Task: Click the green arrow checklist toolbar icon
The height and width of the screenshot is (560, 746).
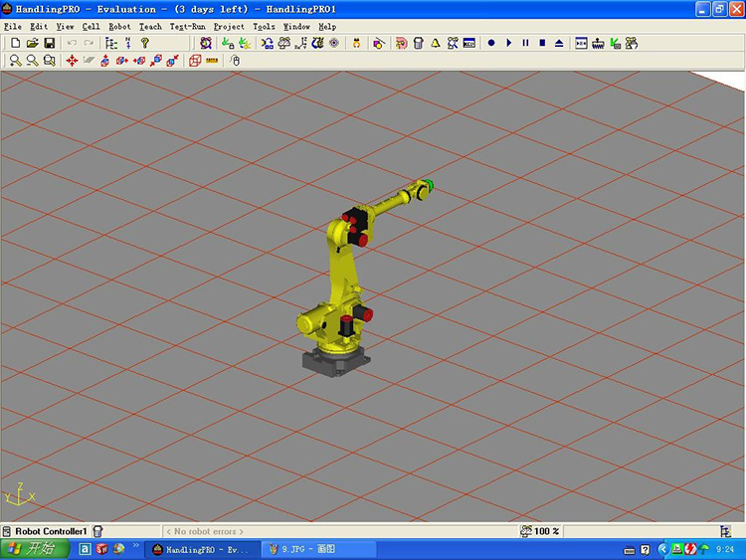Action: [615, 44]
